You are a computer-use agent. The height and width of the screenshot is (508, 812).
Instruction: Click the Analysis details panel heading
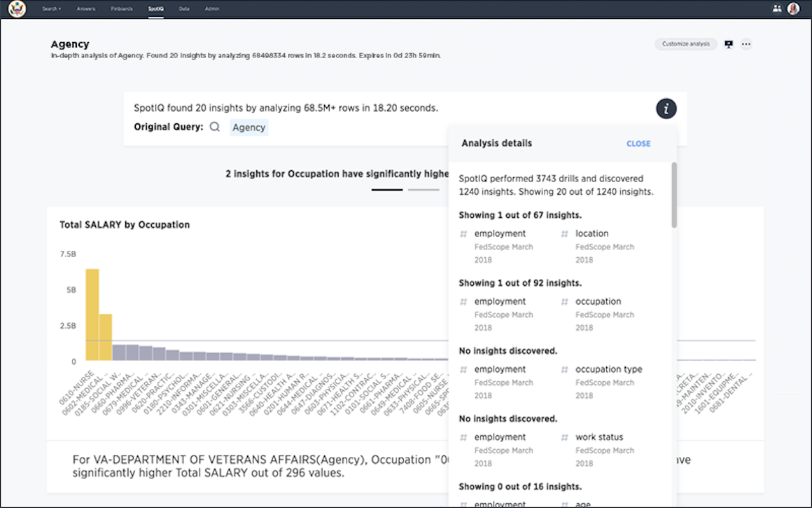pos(496,143)
